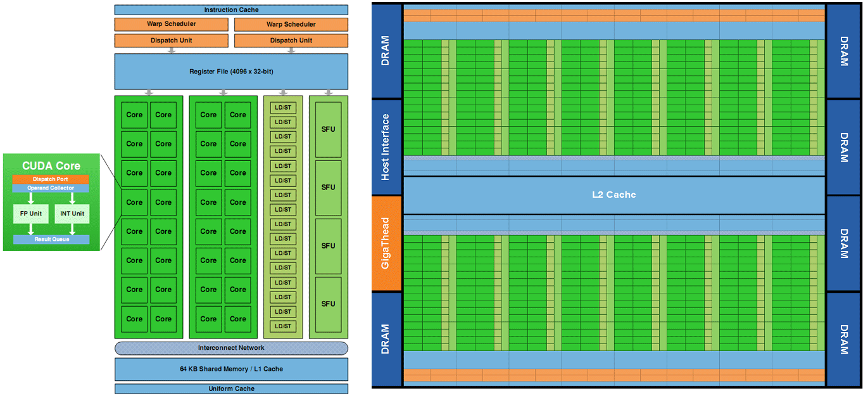Select the bottom-right DRAM block
This screenshot has width=868, height=398.
pyautogui.click(x=843, y=339)
